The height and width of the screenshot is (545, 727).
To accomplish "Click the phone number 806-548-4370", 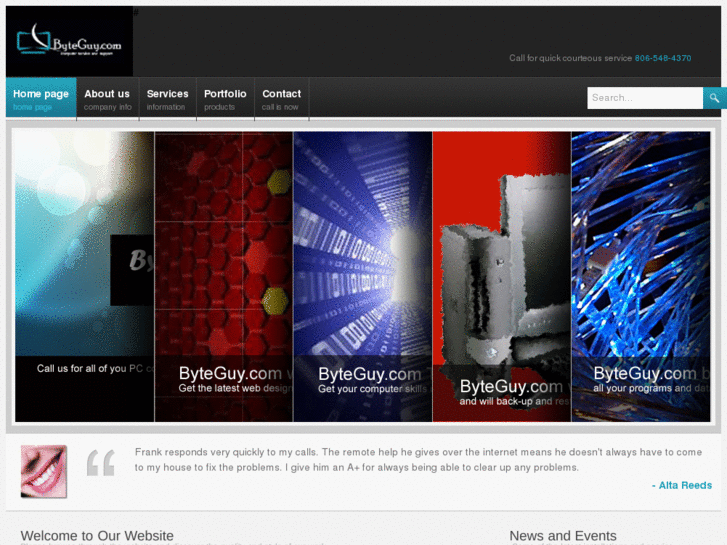I will (x=663, y=58).
